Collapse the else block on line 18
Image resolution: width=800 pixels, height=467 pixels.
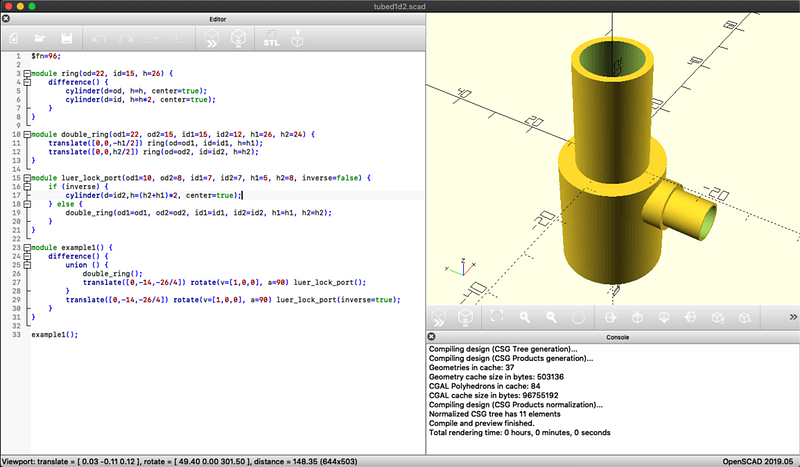[x=27, y=204]
